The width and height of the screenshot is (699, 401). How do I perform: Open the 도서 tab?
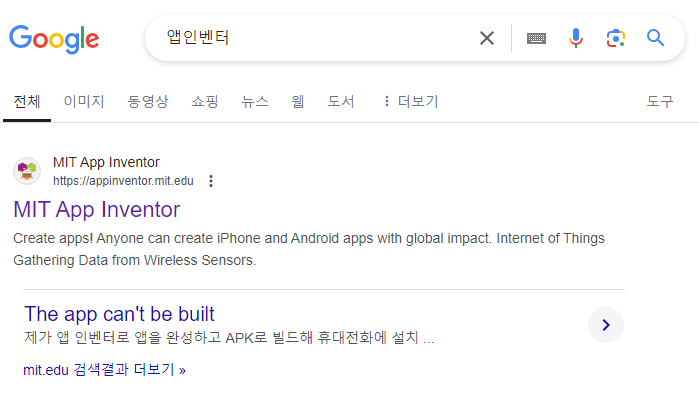(x=341, y=101)
